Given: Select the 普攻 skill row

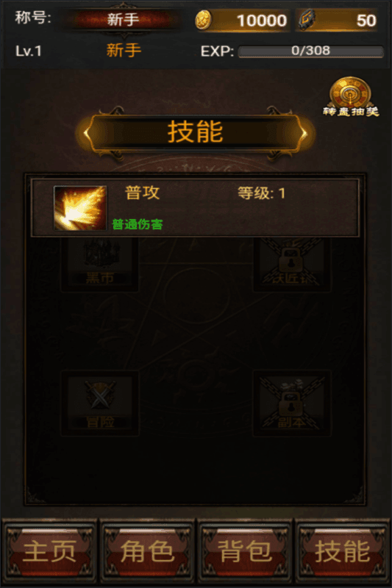Looking at the screenshot, I should (195, 208).
